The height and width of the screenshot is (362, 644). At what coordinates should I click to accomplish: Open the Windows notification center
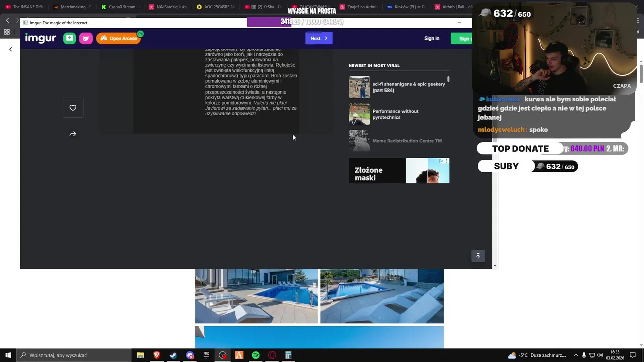point(633,355)
